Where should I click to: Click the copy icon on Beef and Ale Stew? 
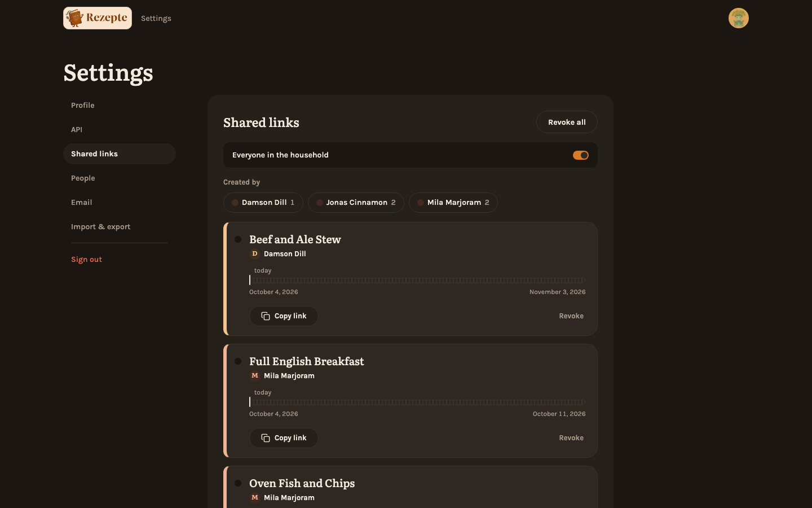coord(266,316)
